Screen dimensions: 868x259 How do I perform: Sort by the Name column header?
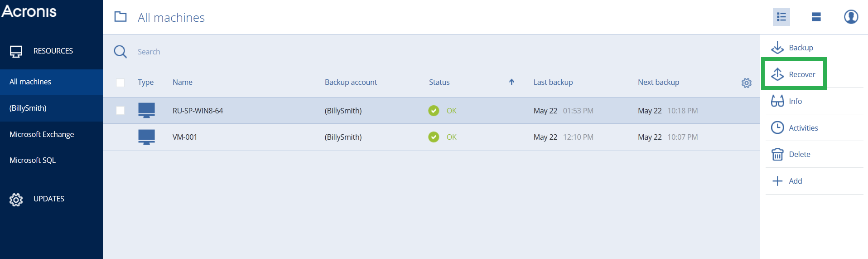(182, 82)
